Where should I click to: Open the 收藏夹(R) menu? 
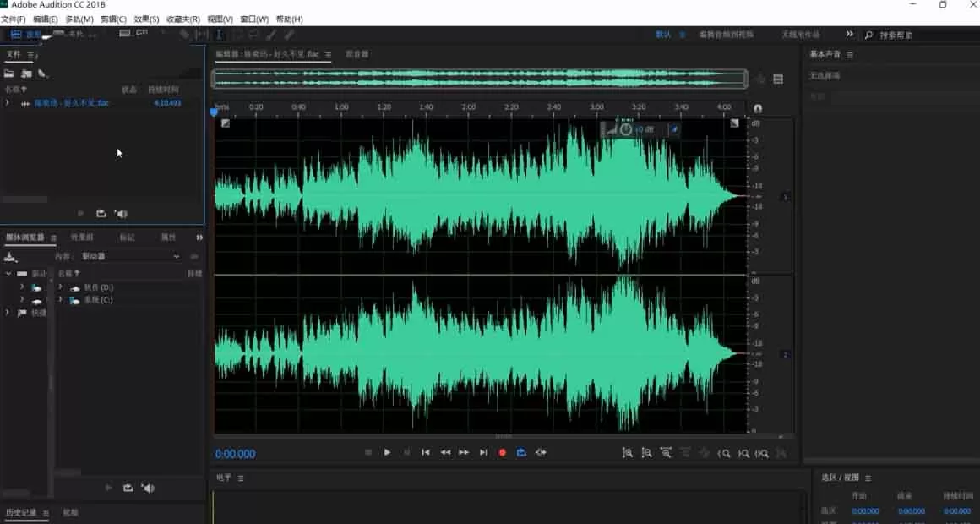[x=183, y=19]
